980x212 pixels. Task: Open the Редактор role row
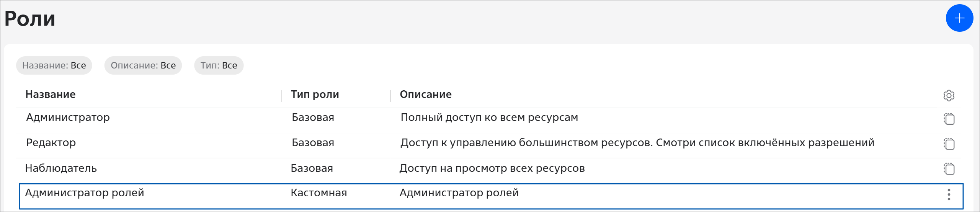pyautogui.click(x=51, y=143)
